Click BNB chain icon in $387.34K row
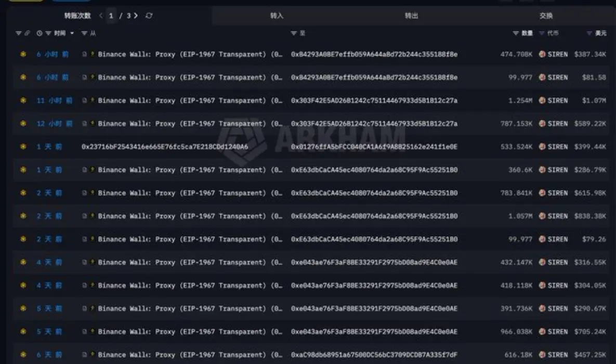Viewport: 616px width, 364px height. (23, 54)
